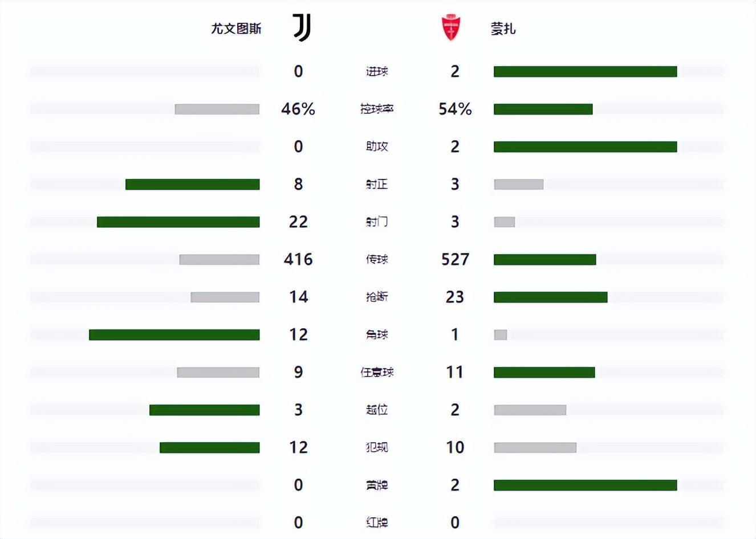756x539 pixels.
Task: Select the 助攻 stat label
Action: coord(377,146)
